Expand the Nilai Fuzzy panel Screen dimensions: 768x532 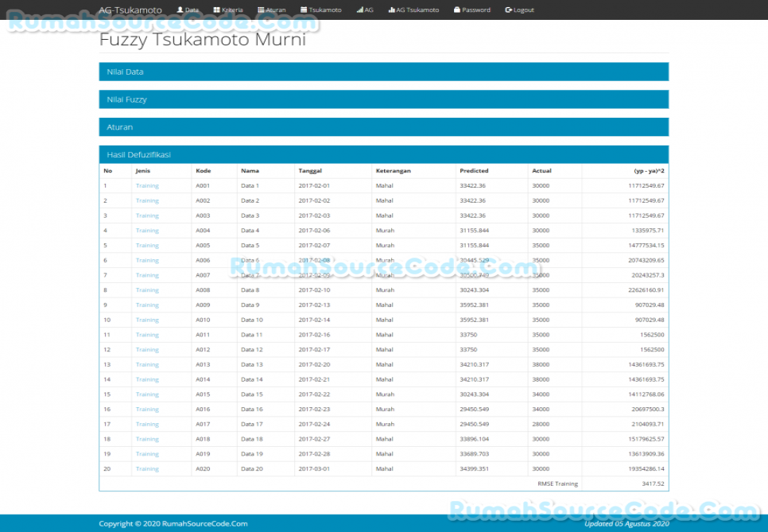point(383,99)
